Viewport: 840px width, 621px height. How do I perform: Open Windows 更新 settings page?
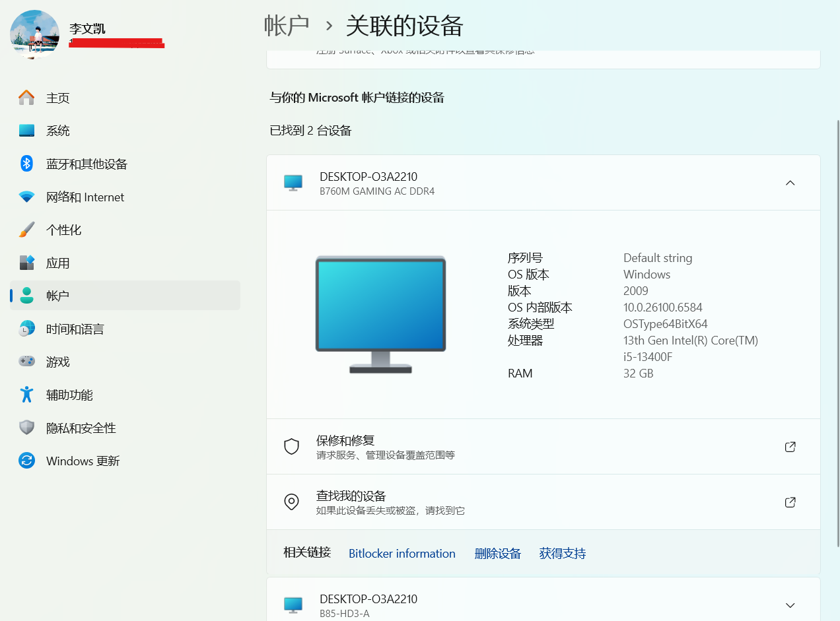pyautogui.click(x=125, y=461)
